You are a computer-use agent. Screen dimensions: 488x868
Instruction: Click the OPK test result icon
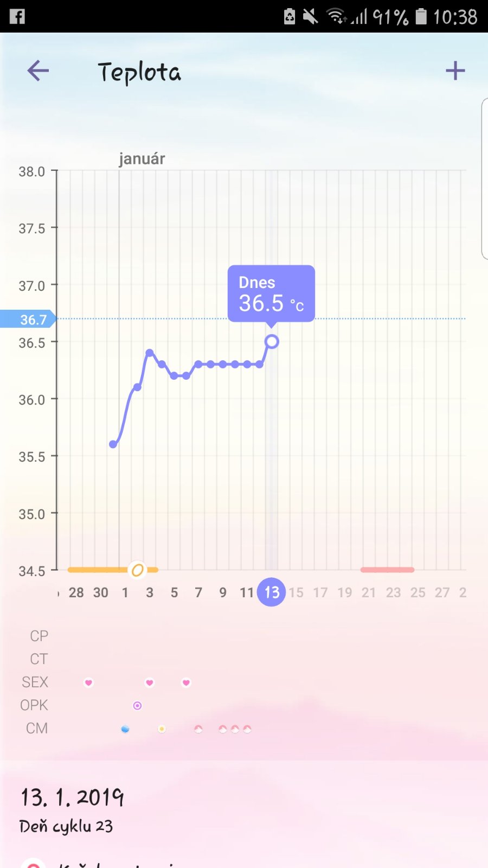(x=137, y=706)
